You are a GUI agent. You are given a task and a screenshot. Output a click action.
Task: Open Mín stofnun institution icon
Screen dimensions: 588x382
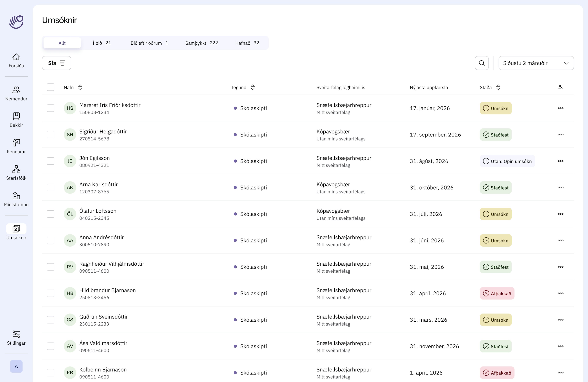coord(16,196)
